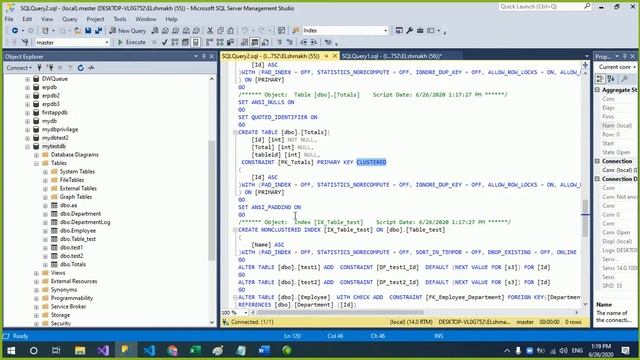Open the Project menu
Screen dimensions: 640x360
tap(95, 19)
